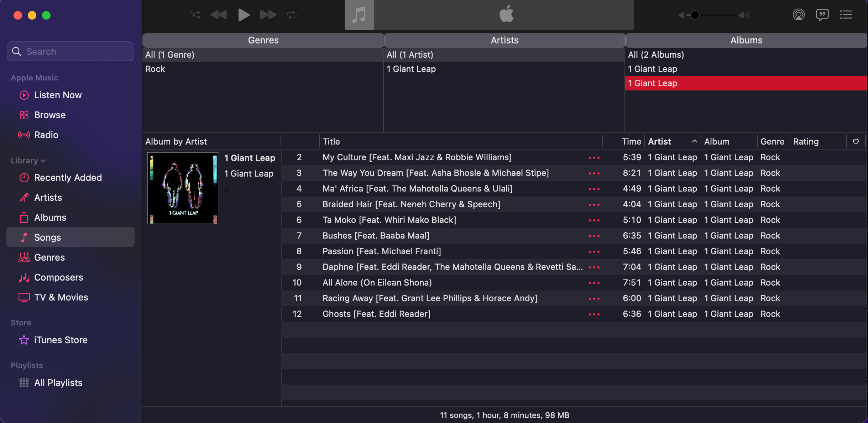The image size is (868, 423).
Task: Toggle shuffle playback
Action: coord(195,15)
